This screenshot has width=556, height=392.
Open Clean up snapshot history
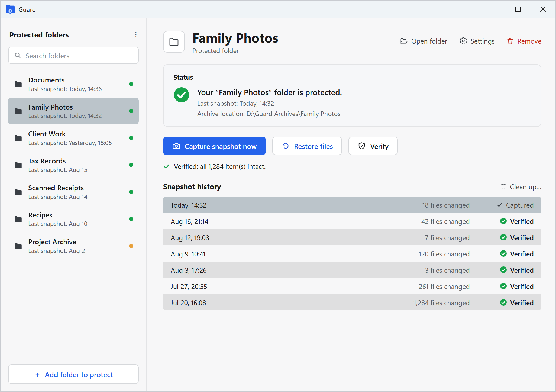click(521, 187)
